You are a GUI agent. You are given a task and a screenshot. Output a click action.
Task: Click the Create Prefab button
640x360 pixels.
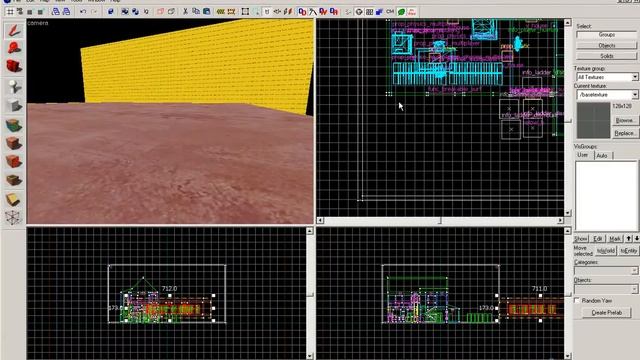coord(607,313)
